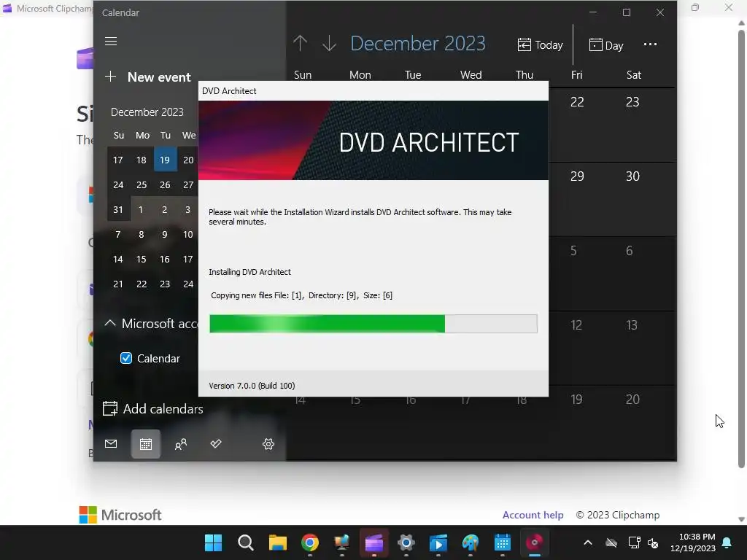Open the Windows Start menu
This screenshot has width=747, height=560.
pyautogui.click(x=214, y=542)
